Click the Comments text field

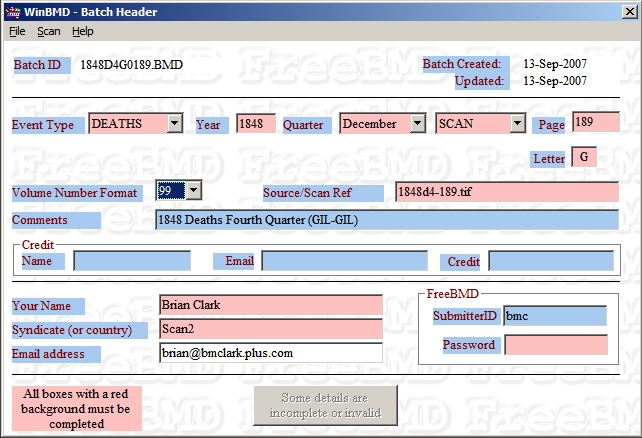click(387, 220)
